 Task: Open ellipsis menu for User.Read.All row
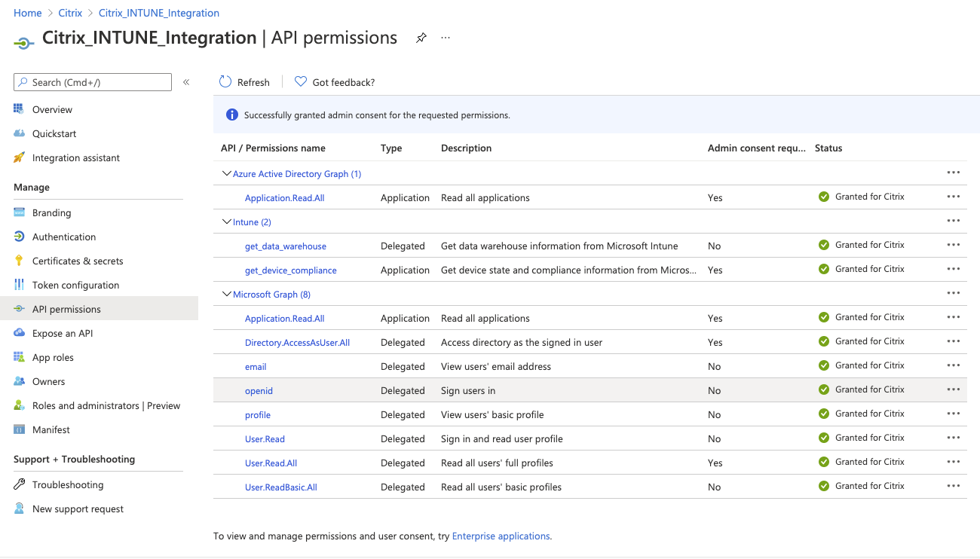[x=954, y=462]
